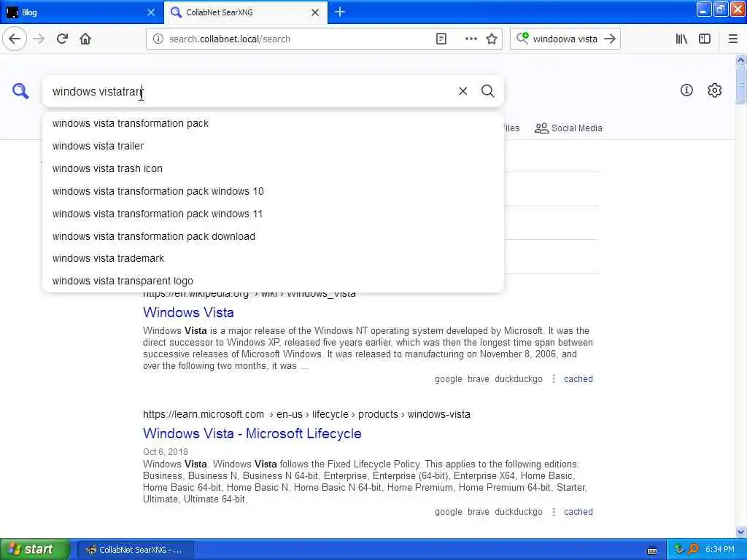Image resolution: width=747 pixels, height=560 pixels.
Task: Open cached copy of Microsoft Lifecycle result
Action: [x=578, y=512]
